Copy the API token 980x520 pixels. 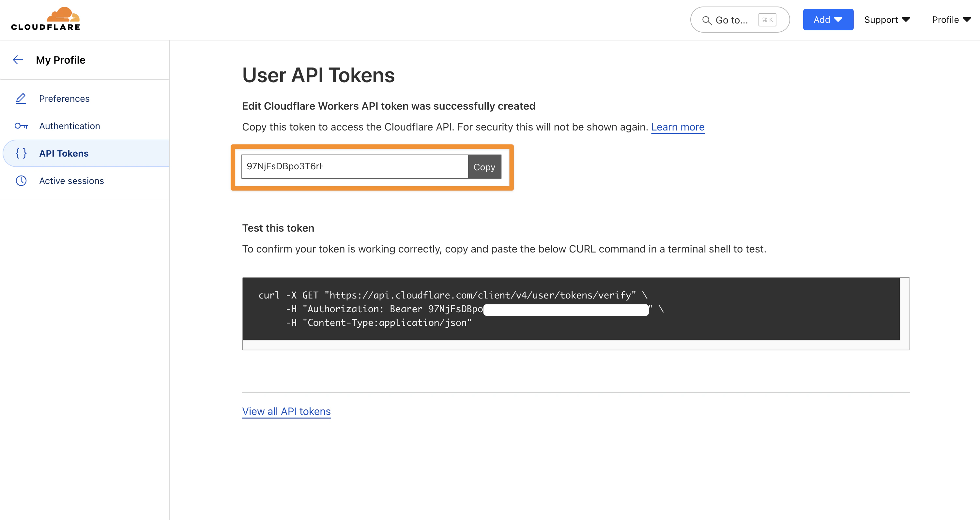(484, 167)
